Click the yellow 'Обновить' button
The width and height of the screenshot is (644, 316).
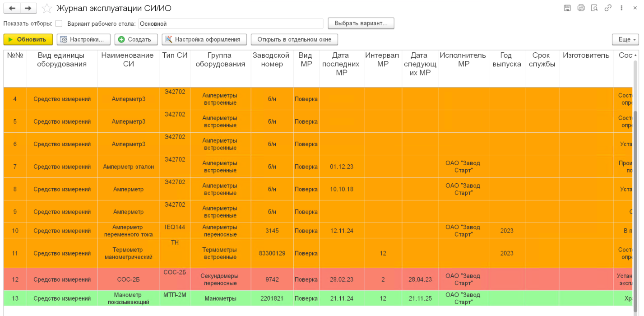click(28, 40)
